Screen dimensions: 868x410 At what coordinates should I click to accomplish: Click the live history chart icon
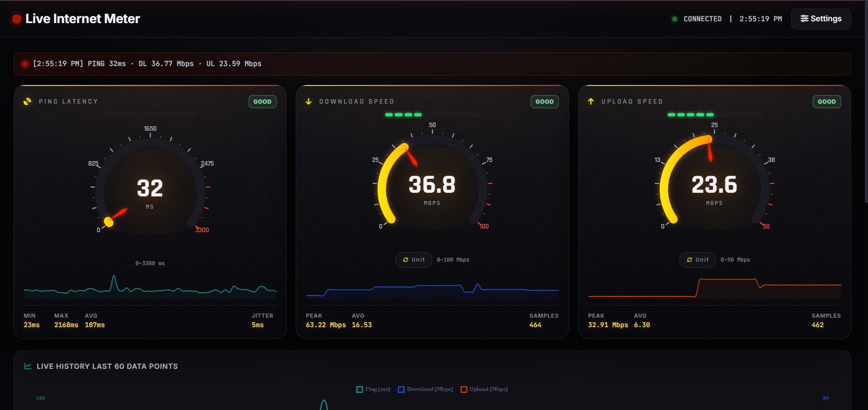(28, 366)
